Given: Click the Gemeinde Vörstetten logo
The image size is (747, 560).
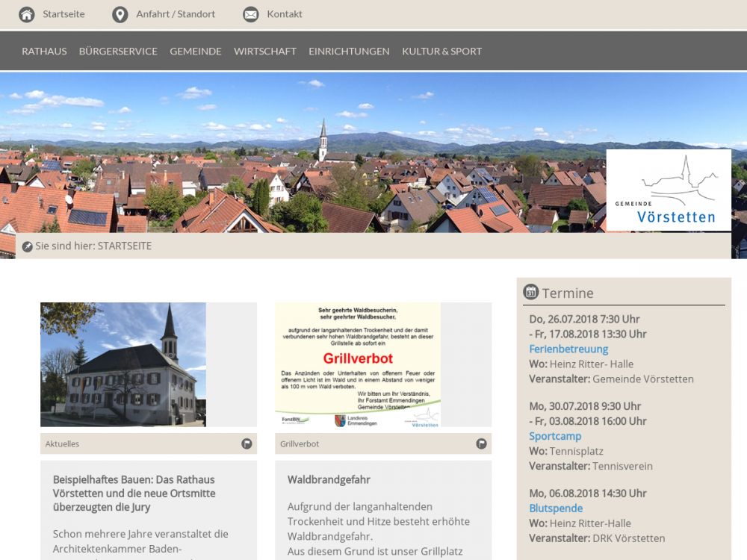Looking at the screenshot, I should [x=669, y=190].
